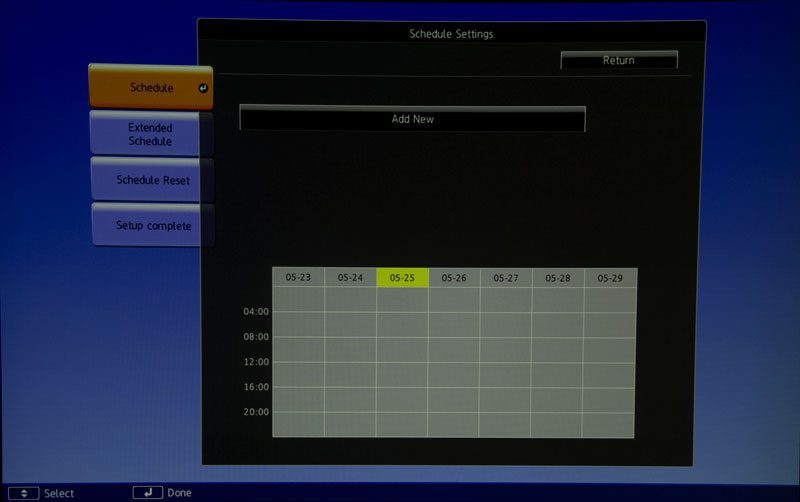
Task: Select the 05-26 date column header
Action: tap(454, 278)
